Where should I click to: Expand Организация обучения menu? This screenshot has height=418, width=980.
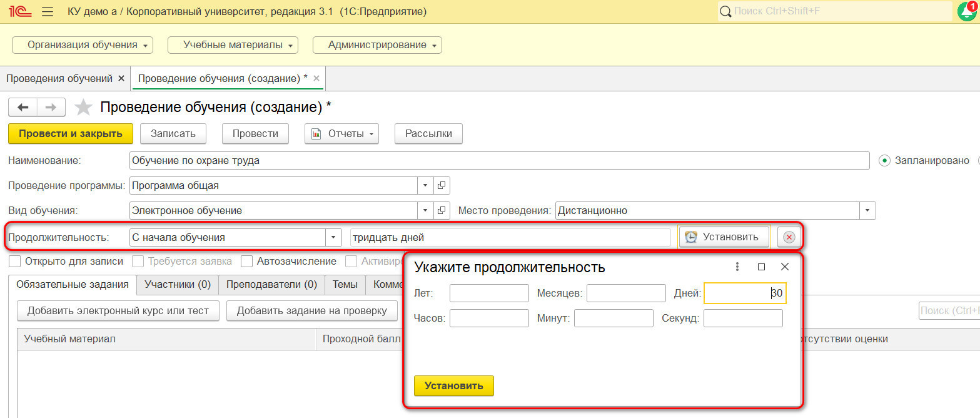click(83, 45)
